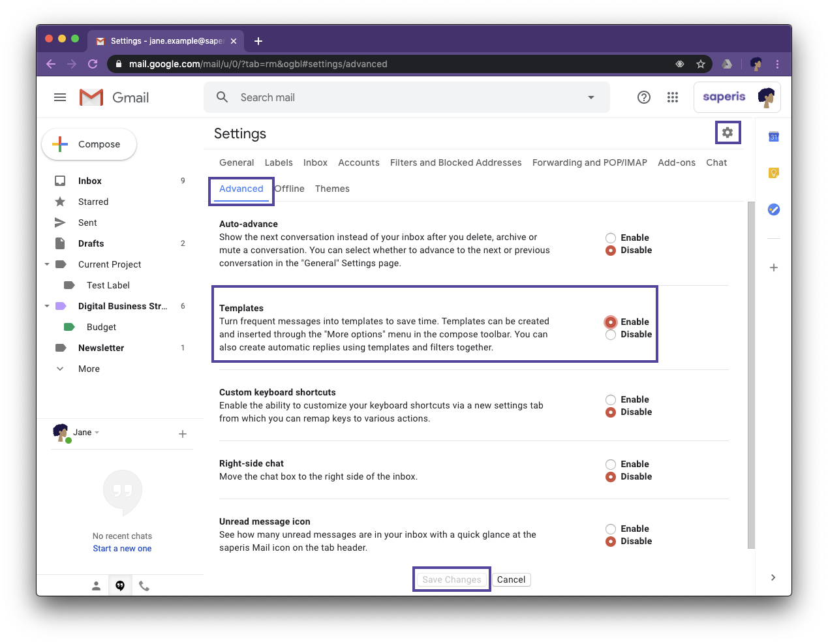Get add-ons with the plus icon
The width and height of the screenshot is (828, 644).
774,268
